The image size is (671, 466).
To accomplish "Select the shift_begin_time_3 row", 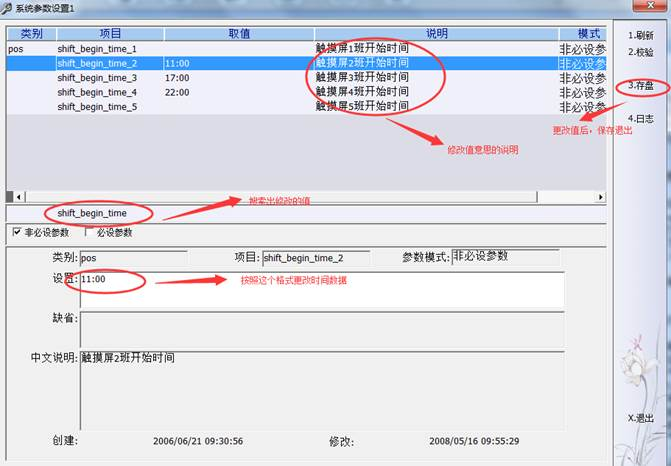I will click(x=97, y=78).
